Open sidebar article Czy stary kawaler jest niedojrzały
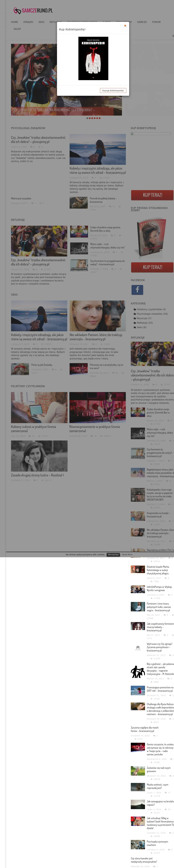Screen dimensions: 174x868 144,860
